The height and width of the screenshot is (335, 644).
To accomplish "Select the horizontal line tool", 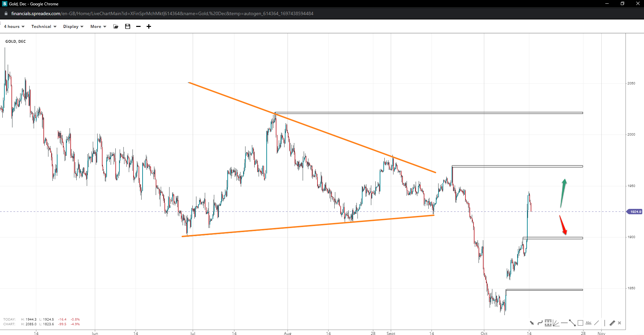I will click(x=564, y=323).
